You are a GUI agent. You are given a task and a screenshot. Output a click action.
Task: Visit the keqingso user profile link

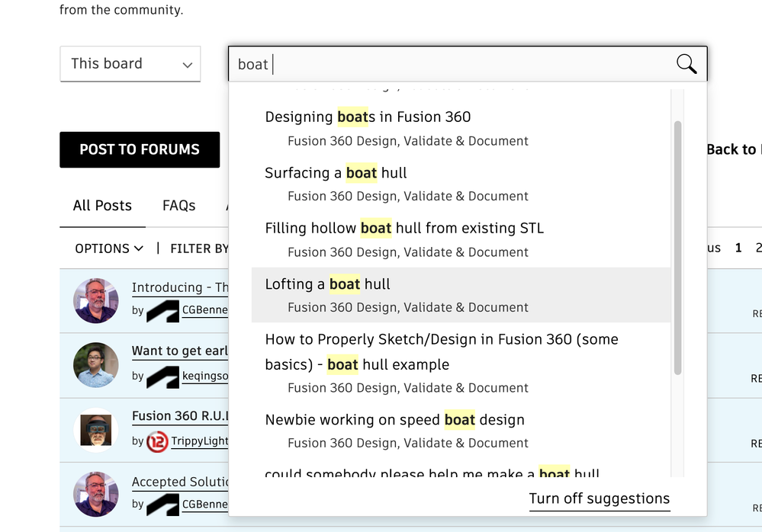click(205, 377)
